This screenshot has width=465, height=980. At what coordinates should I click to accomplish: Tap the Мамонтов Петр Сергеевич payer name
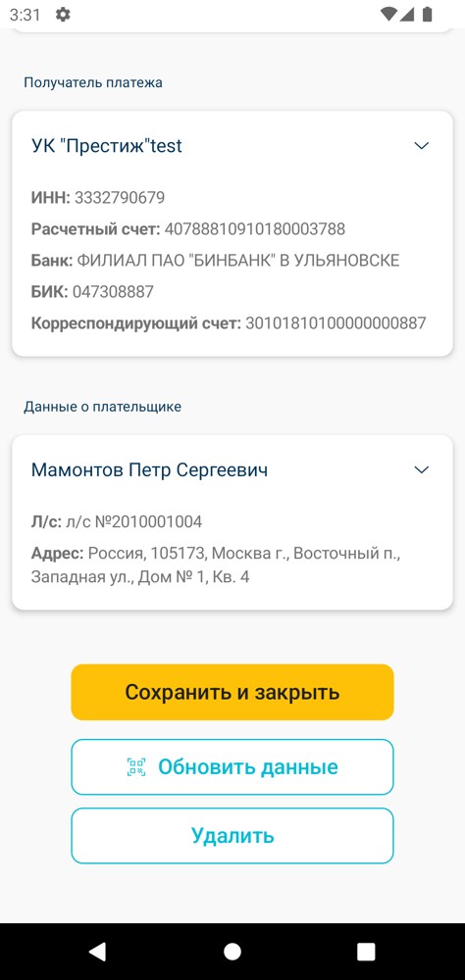tap(149, 470)
